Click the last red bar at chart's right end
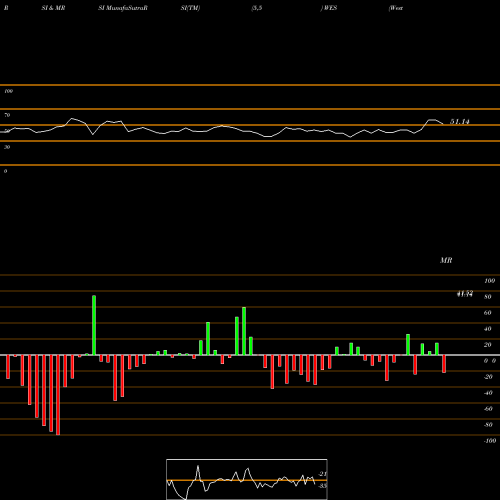 point(444,364)
